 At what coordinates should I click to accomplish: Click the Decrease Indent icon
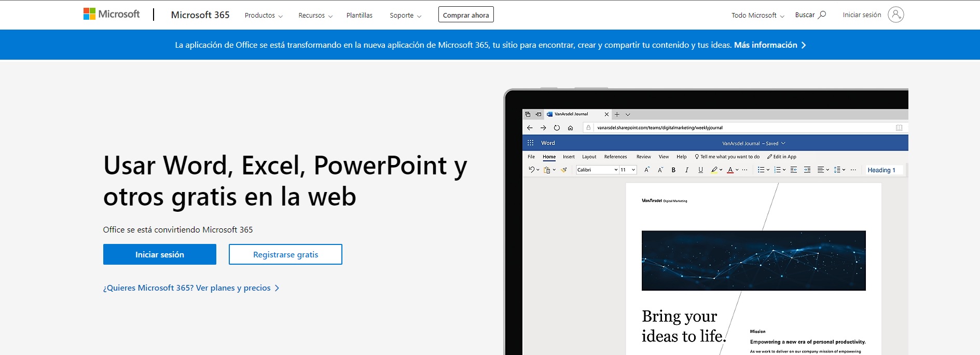point(794,170)
